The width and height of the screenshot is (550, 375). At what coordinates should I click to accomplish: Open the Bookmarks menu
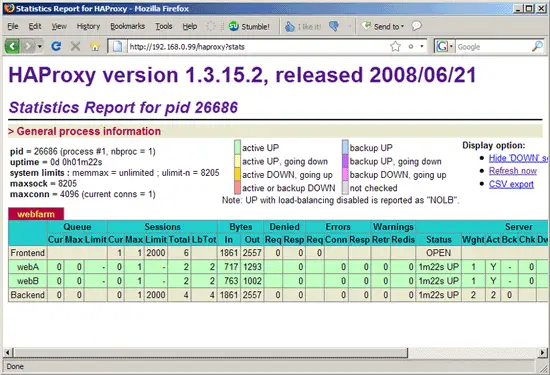click(127, 26)
